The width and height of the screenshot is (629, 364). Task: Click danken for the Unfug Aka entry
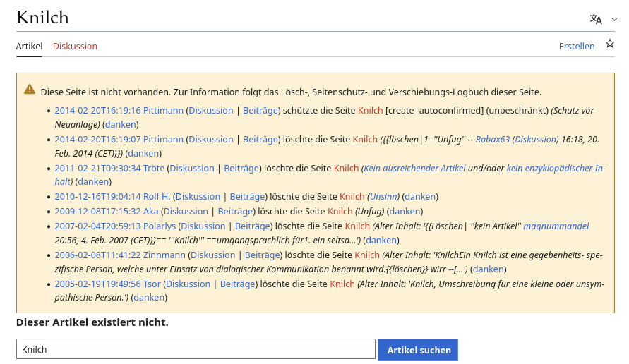(405, 211)
